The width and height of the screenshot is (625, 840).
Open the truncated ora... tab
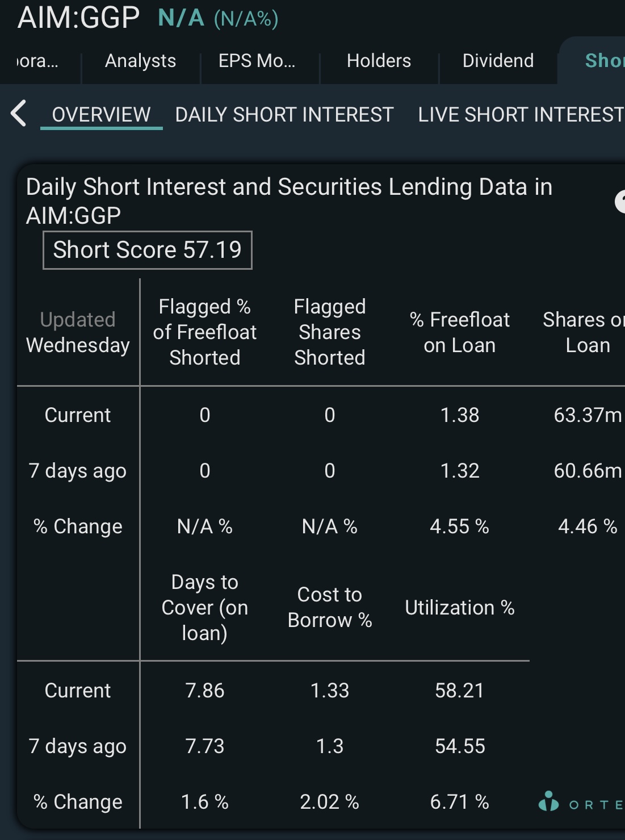click(x=37, y=60)
